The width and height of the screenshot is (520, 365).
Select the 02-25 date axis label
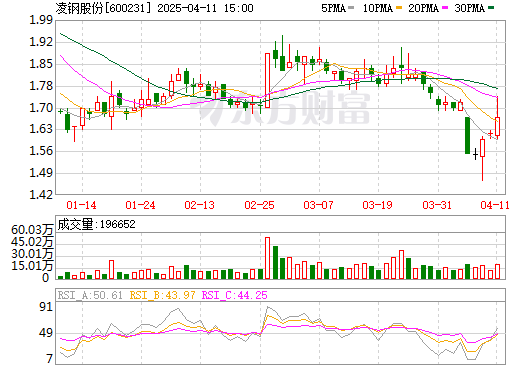pos(259,205)
